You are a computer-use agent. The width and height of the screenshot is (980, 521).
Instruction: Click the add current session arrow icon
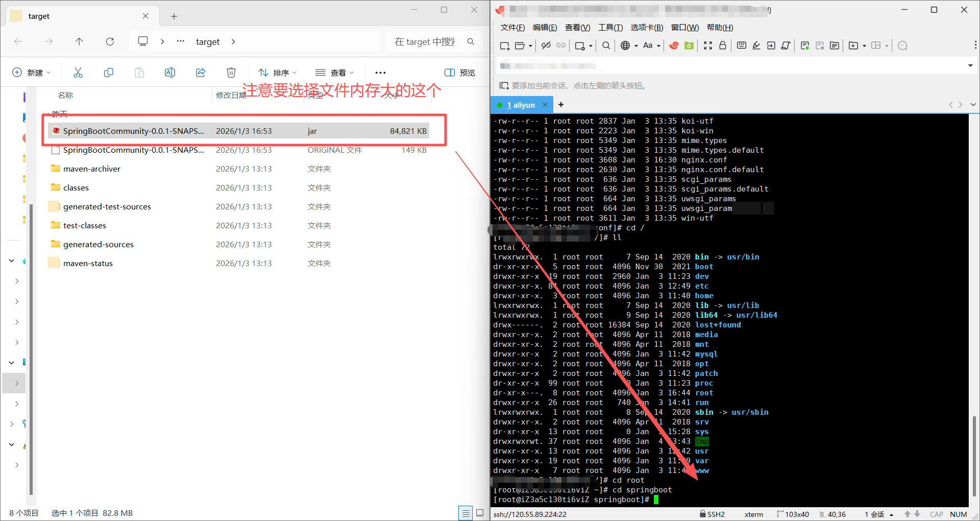pyautogui.click(x=504, y=85)
